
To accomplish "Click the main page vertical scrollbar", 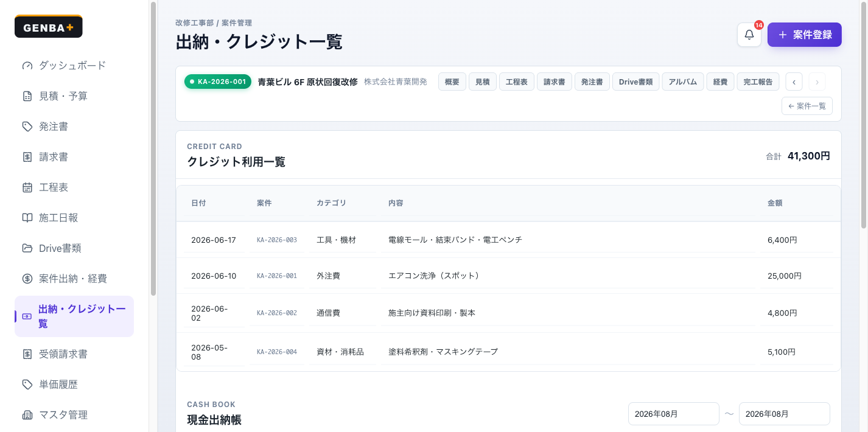I will 864,114.
